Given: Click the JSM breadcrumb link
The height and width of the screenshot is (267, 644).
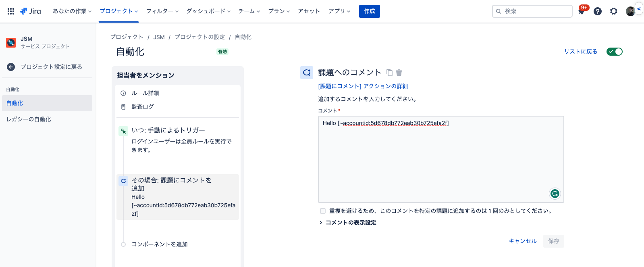Looking at the screenshot, I should click(159, 37).
